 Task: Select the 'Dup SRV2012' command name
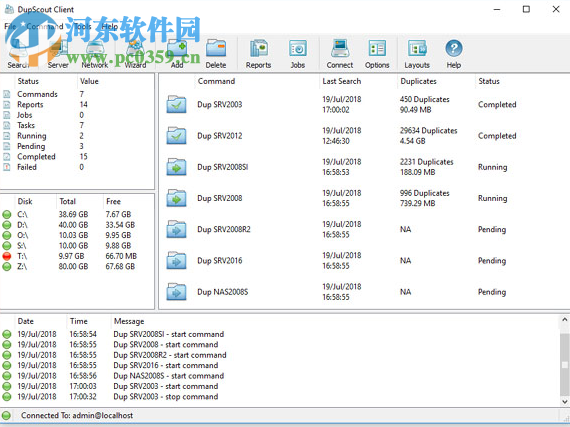220,136
